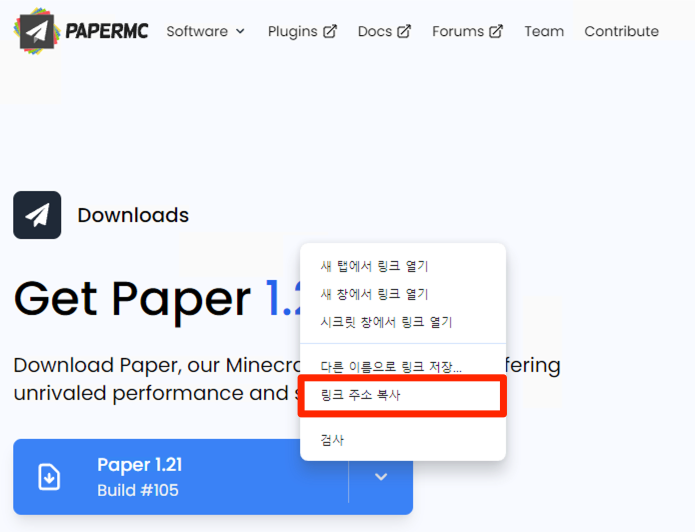Open the Contribute page
The image size is (695, 532).
621,31
